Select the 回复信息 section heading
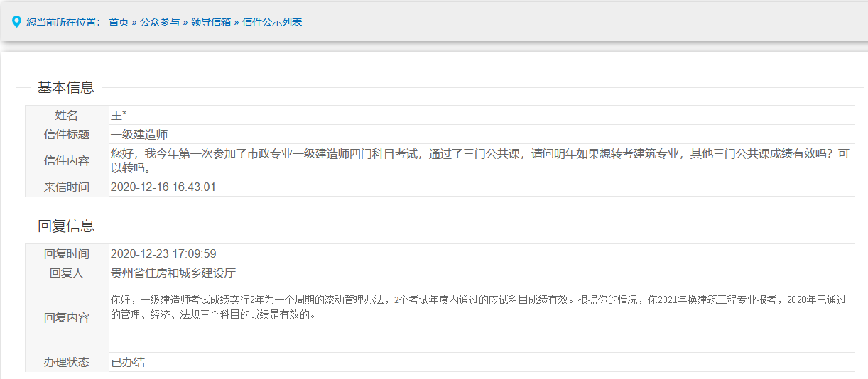Viewport: 868px width, 379px height. [x=66, y=226]
